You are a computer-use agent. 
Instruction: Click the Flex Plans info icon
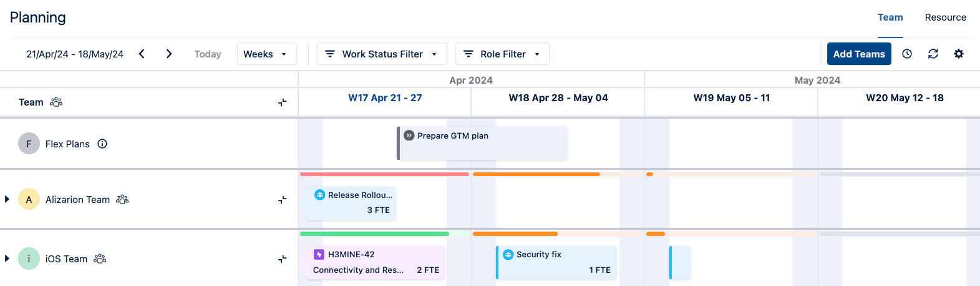tap(102, 144)
